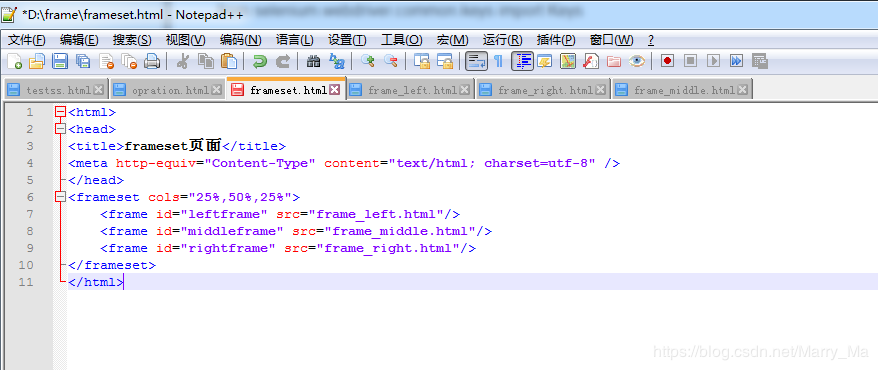Close the frame_middle.html tab
This screenshot has height=370, width=878.
pyautogui.click(x=742, y=90)
